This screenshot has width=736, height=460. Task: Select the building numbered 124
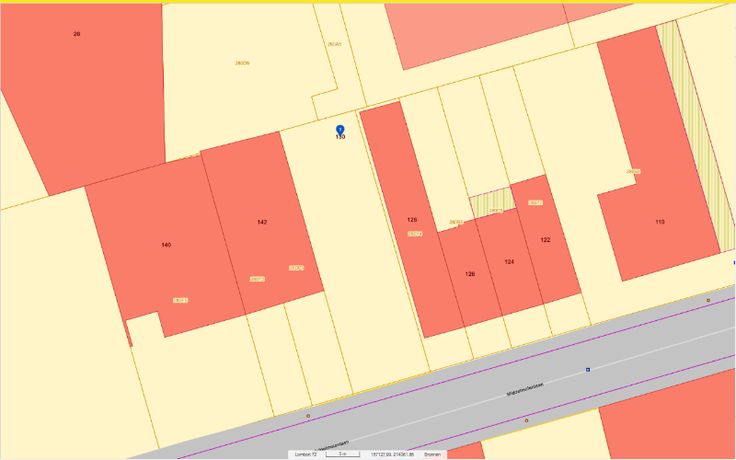[509, 262]
